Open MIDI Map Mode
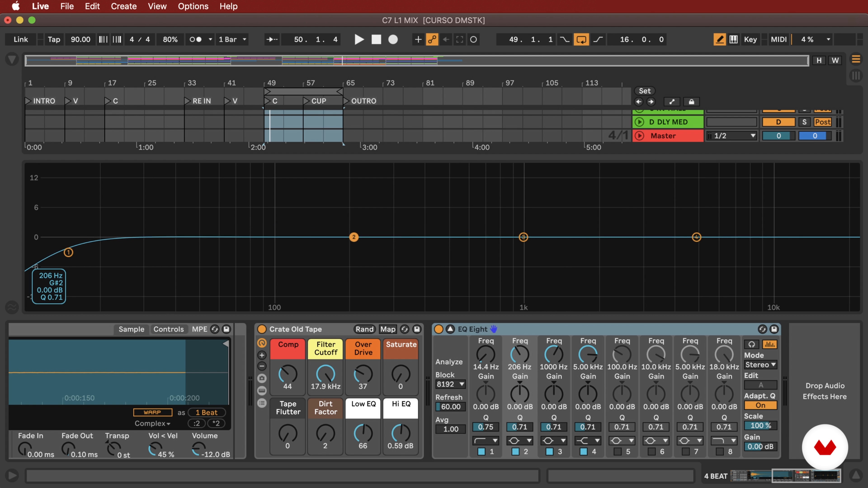Screen dimensions: 868x488 (778, 39)
